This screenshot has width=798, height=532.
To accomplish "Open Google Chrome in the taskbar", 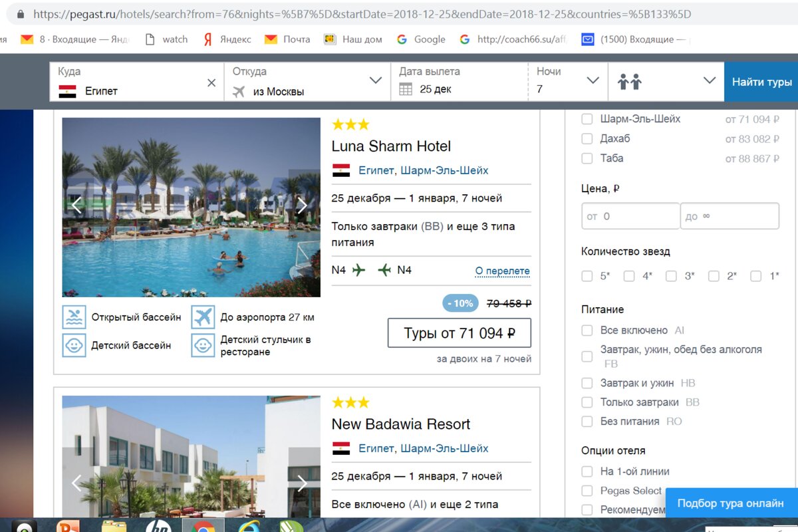I will 203,526.
